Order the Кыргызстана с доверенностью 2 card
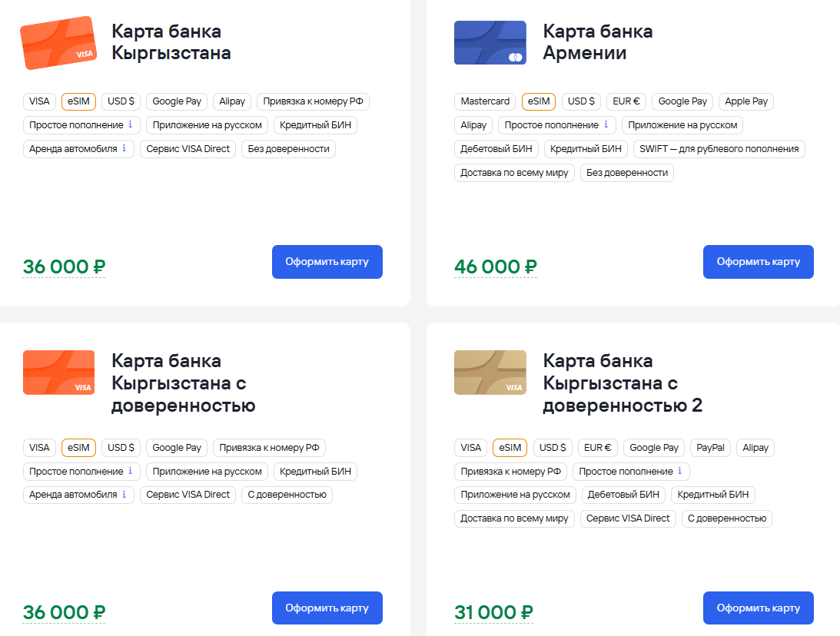Viewport: 840px width, 636px height. tap(758, 608)
